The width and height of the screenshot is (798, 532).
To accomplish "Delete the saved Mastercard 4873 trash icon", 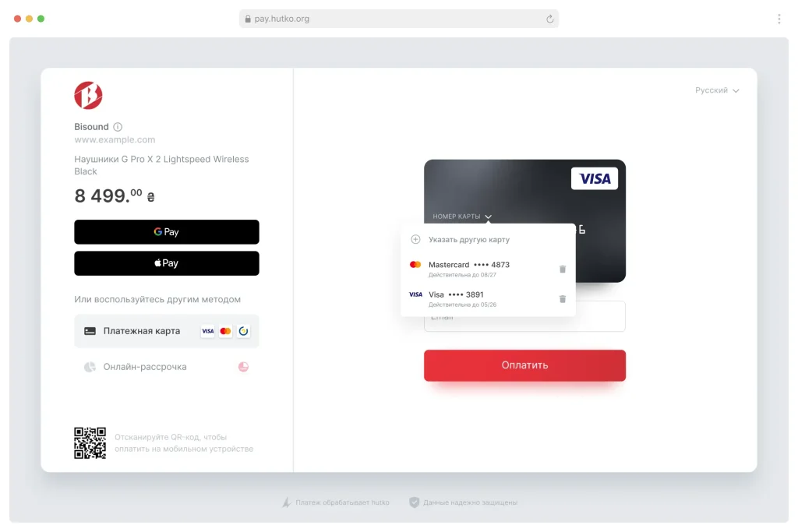I will point(563,269).
